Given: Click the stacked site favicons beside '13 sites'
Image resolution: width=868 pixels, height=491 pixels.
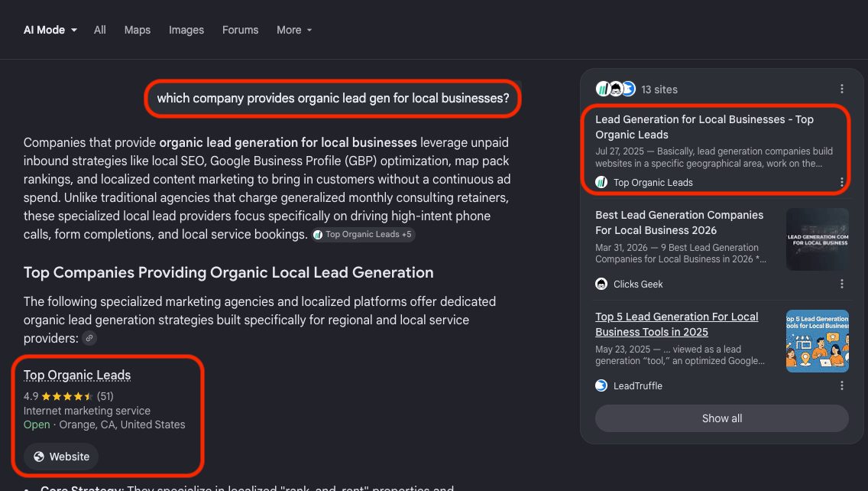Looking at the screenshot, I should coord(616,89).
